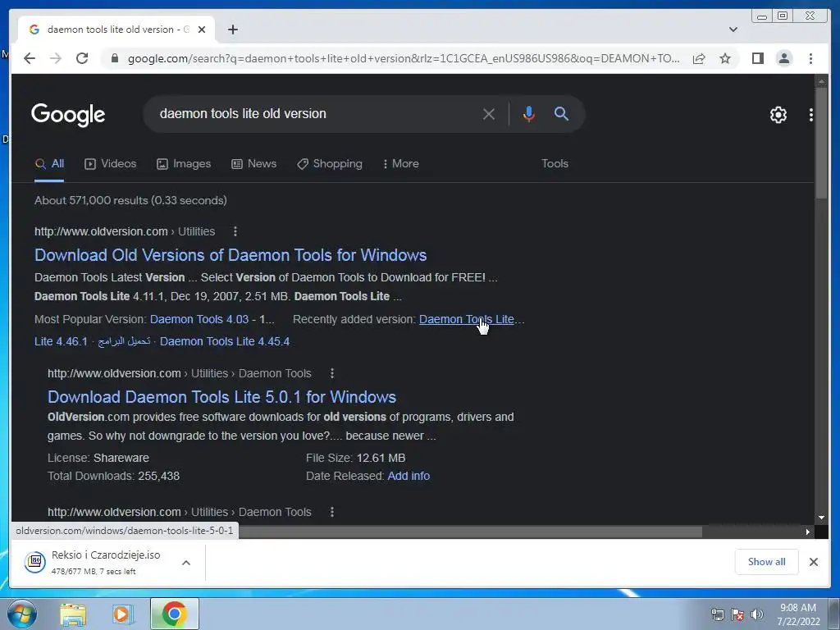Close the daemon tools search tab
Image resolution: width=840 pixels, height=630 pixels.
[202, 30]
